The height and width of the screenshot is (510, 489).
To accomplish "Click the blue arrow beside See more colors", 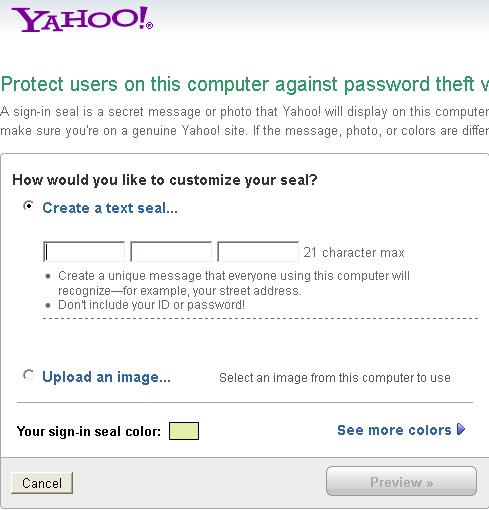I will pos(461,429).
